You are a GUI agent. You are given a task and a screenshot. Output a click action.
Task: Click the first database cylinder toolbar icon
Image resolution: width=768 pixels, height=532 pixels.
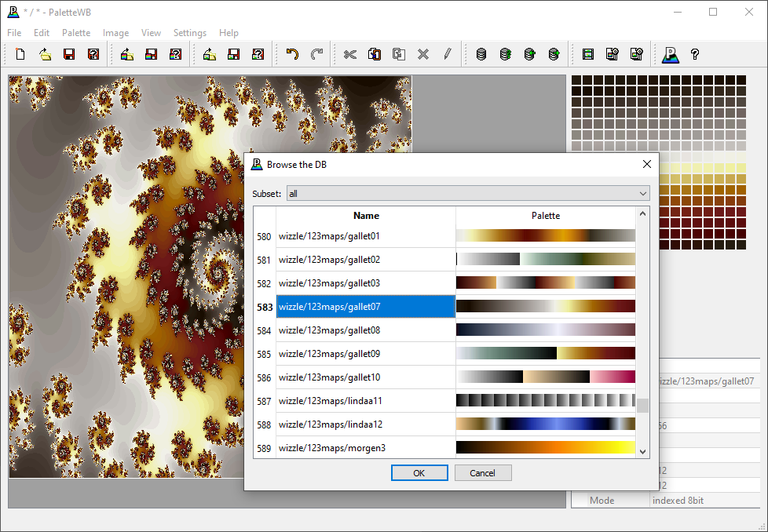(481, 54)
